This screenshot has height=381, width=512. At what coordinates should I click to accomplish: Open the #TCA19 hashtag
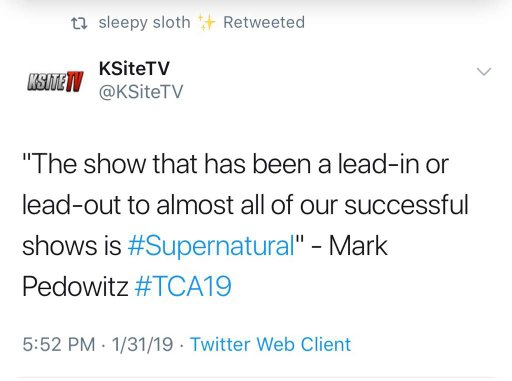183,286
